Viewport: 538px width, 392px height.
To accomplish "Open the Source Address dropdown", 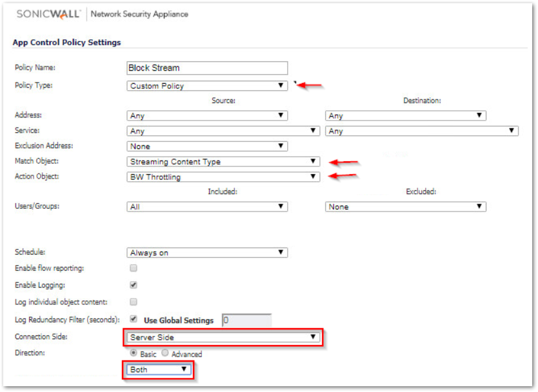I will 207,115.
